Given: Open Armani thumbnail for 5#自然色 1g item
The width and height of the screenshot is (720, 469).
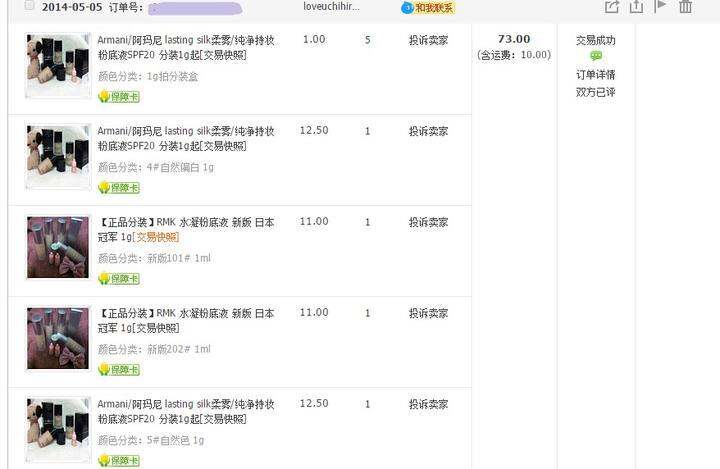Looking at the screenshot, I should click(x=58, y=429).
